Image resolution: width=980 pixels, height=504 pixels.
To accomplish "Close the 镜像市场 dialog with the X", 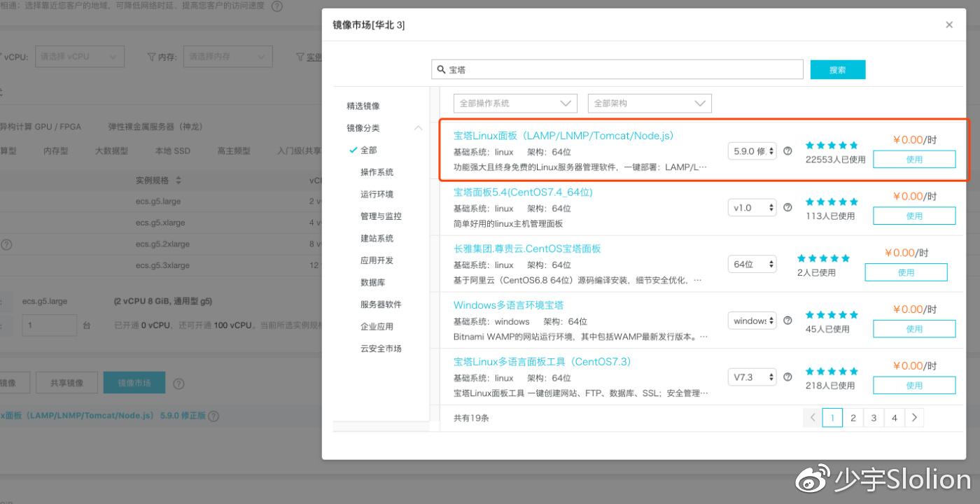I will coord(949,24).
